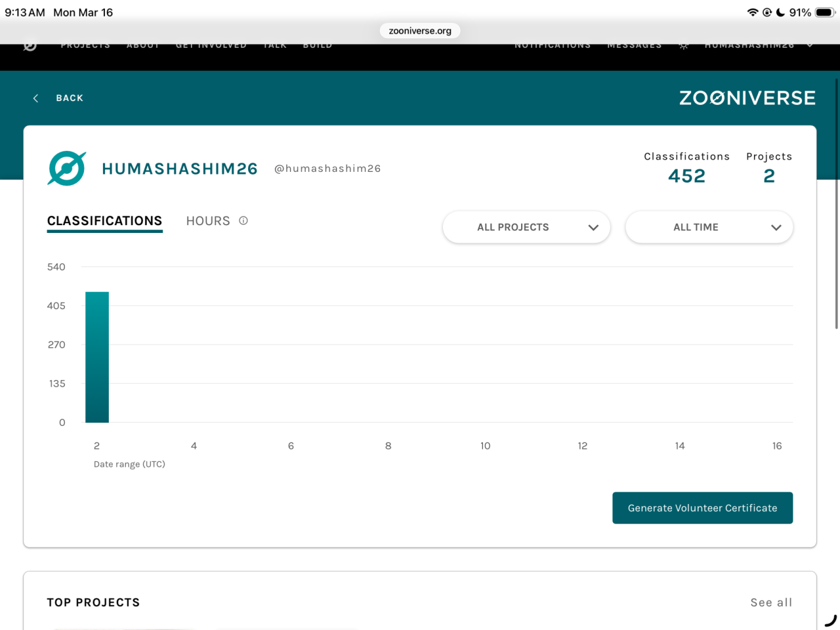840x630 pixels.
Task: Click the info icon beside HOURS
Action: pos(243,220)
